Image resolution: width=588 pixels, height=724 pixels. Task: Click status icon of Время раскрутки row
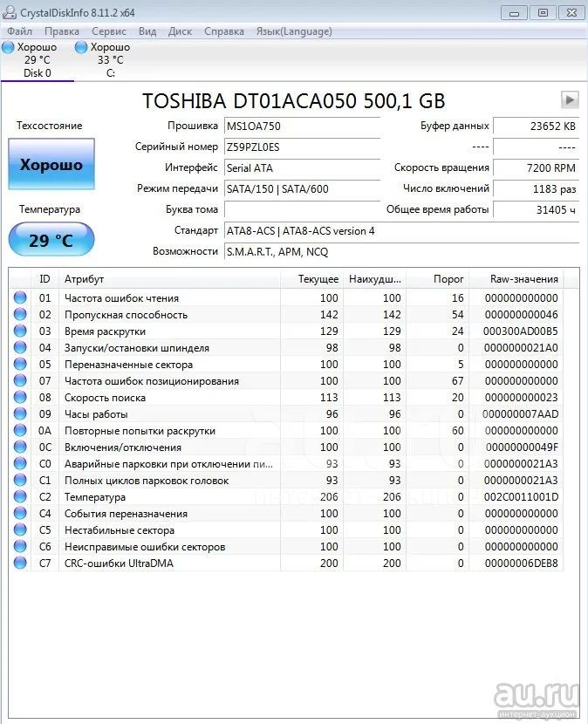(20, 331)
